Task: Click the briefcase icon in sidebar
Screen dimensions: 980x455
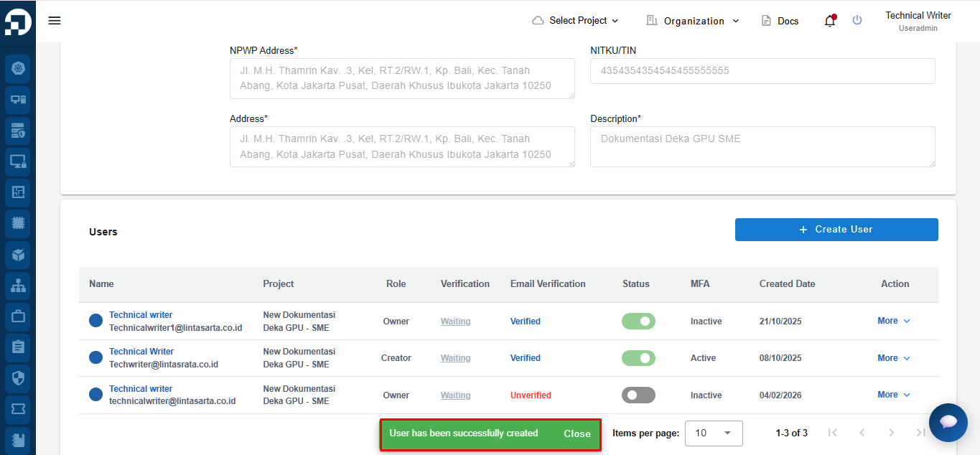Action: pos(18,316)
